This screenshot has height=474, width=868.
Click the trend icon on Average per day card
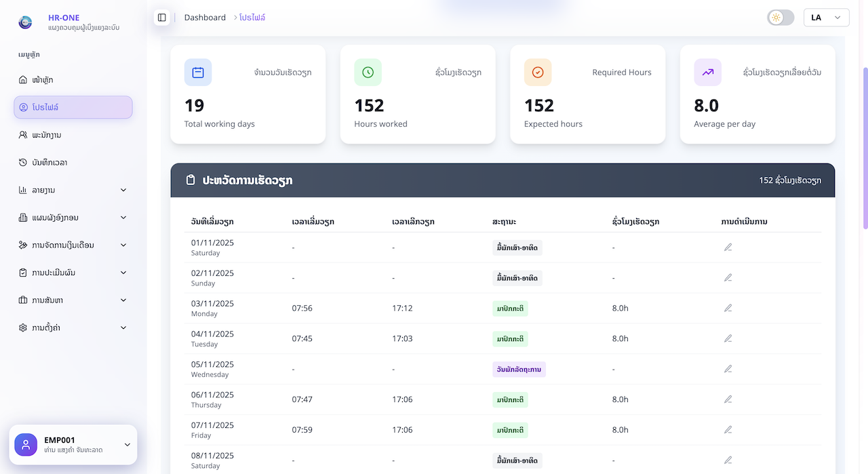point(707,73)
